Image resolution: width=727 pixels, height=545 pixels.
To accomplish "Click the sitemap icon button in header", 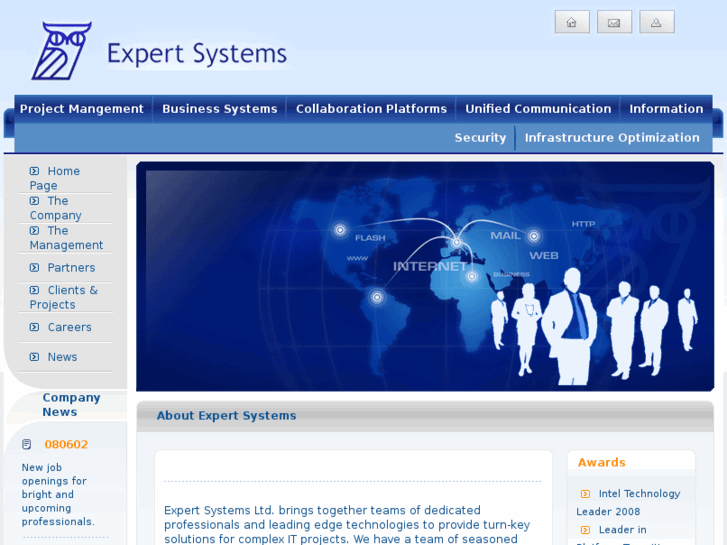I will pos(657,22).
